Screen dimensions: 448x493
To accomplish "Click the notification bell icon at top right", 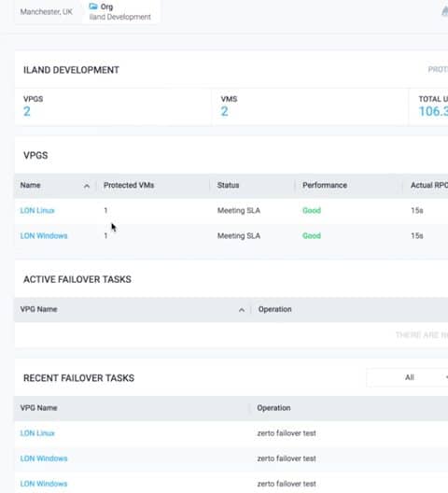I will coord(444,11).
